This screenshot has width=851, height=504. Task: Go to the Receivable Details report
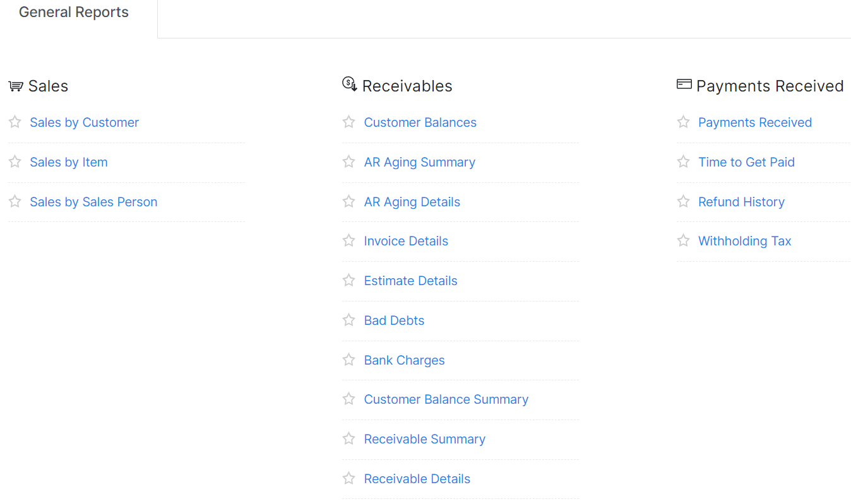[417, 479]
